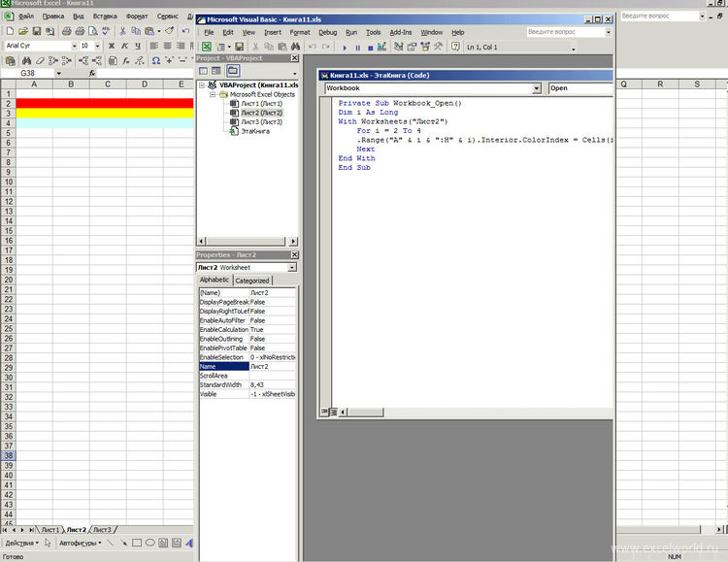Open Project Explorer via toolbar icon
Screen dimensions: 728x562
(398, 47)
